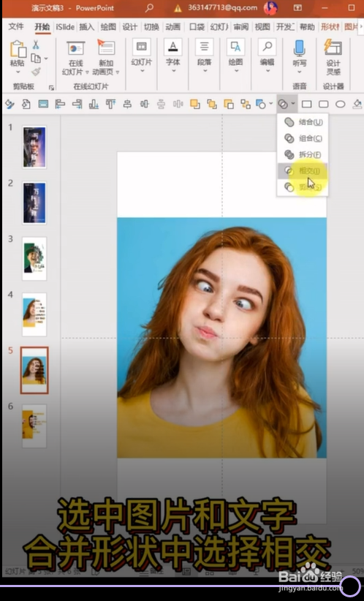Click the align top icon
Image resolution: width=364 pixels, height=601 pixels.
(110, 104)
